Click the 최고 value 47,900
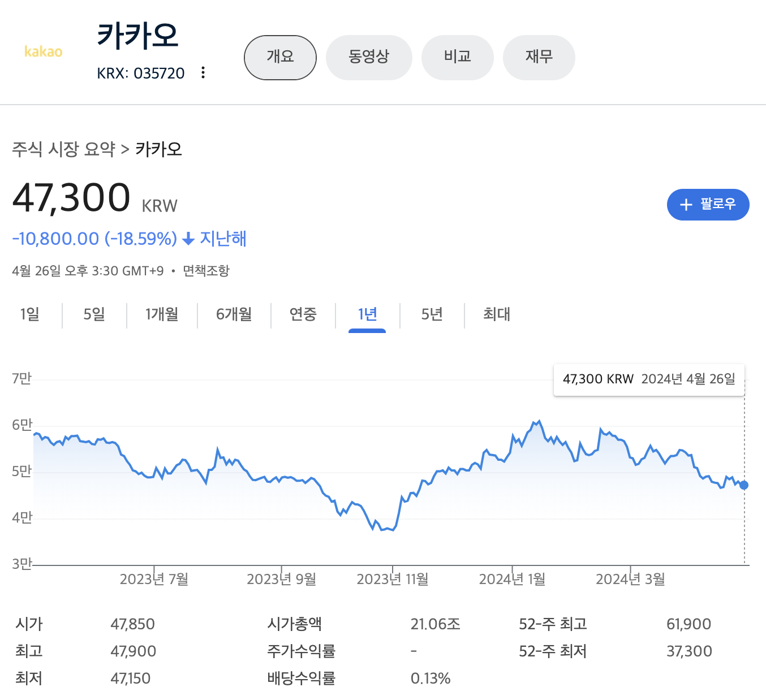Screen dimensions: 766x700 [133, 651]
